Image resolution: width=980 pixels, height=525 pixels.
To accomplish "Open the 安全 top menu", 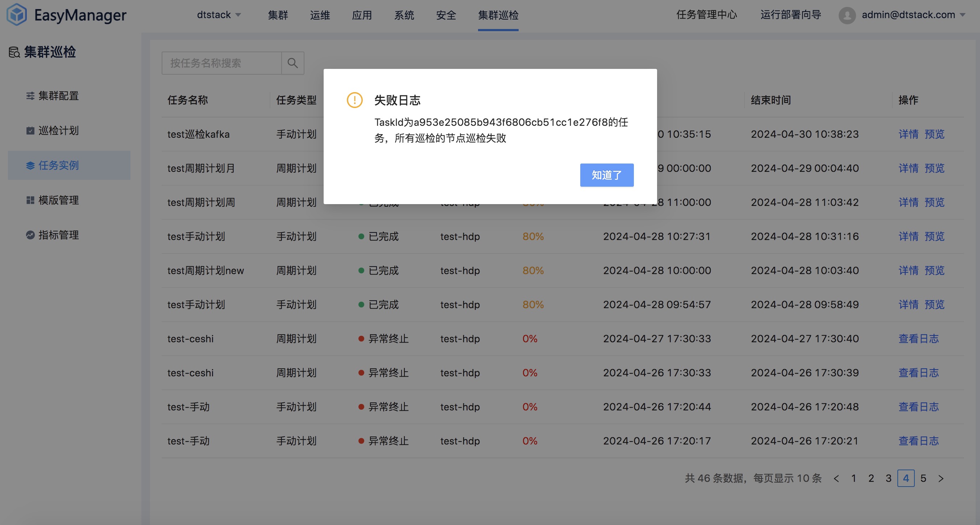I will (446, 15).
